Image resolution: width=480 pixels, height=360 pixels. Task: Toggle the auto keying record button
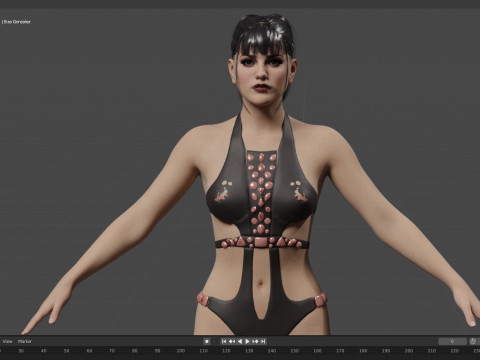tap(207, 341)
